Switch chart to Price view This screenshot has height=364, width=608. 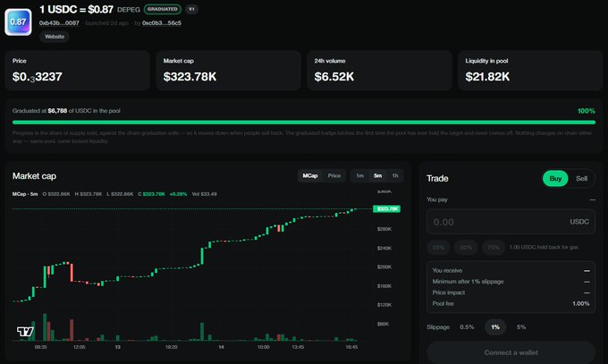(334, 176)
